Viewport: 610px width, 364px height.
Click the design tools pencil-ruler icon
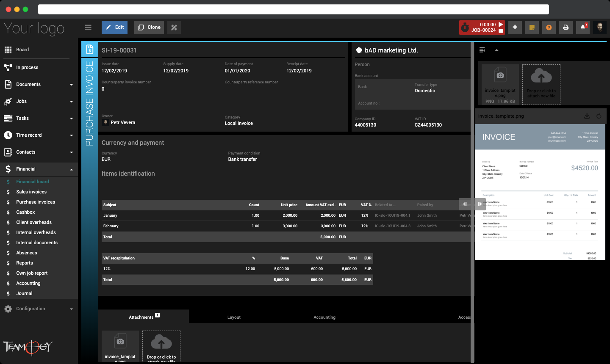[174, 28]
